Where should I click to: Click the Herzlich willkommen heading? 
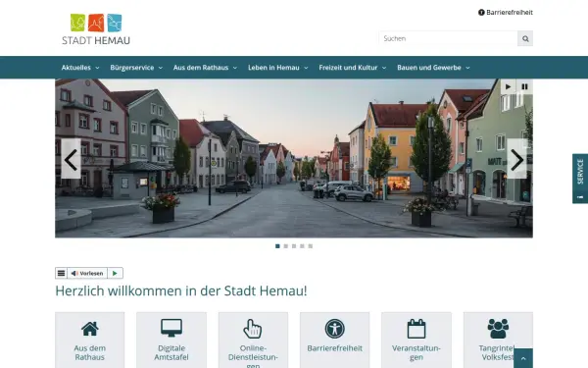[181, 290]
